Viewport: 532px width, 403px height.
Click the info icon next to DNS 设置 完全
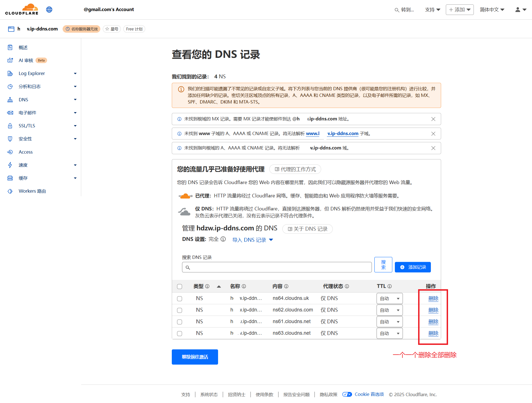point(223,239)
